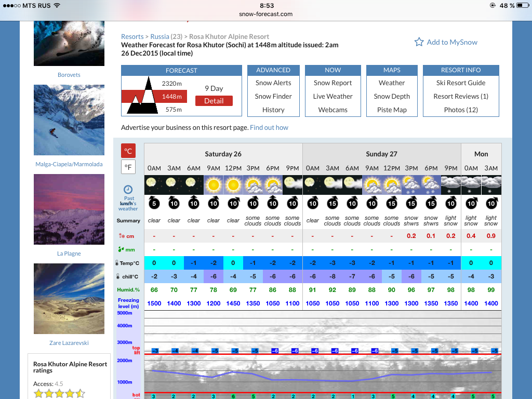
Task: Select the mountain elevation icon in Forecast box
Action: (142, 96)
